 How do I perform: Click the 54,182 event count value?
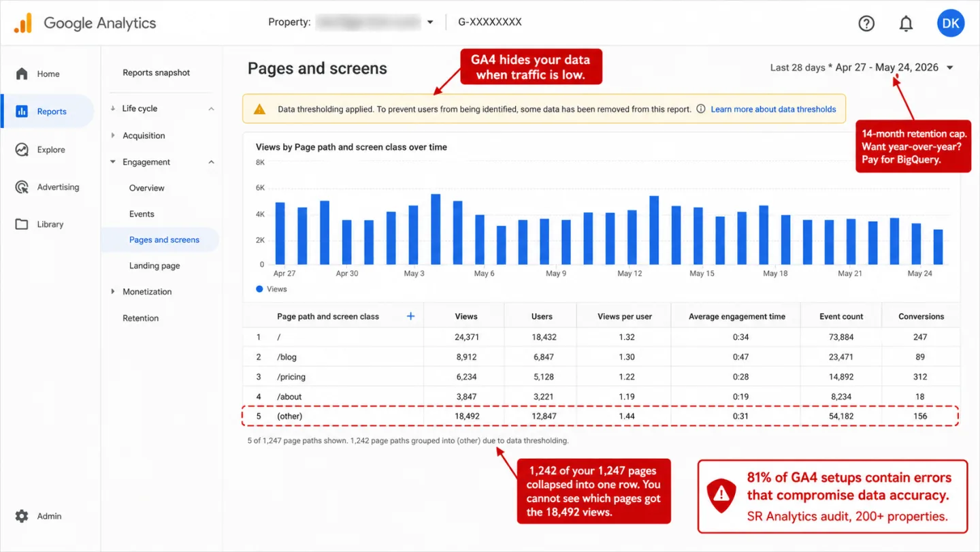click(841, 416)
